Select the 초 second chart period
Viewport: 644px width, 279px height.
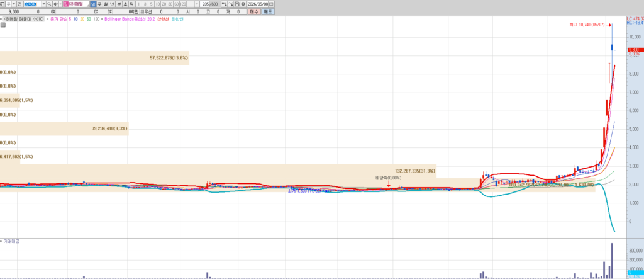[x=125, y=4]
